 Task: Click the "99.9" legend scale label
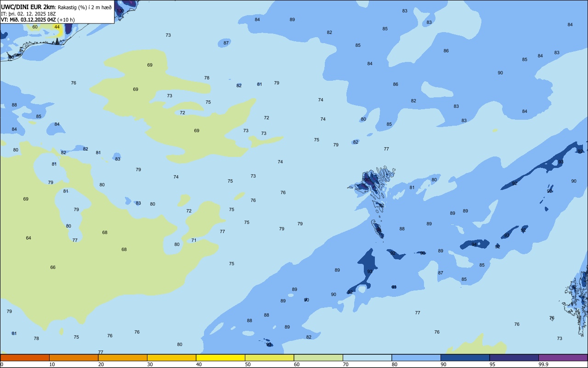coord(543,364)
